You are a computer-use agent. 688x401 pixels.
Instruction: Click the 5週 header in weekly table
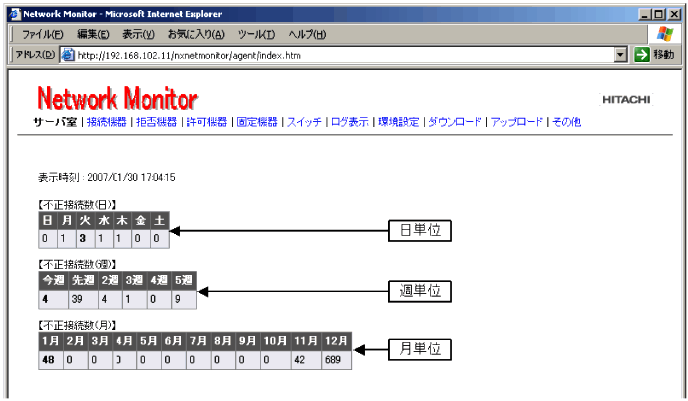click(183, 280)
